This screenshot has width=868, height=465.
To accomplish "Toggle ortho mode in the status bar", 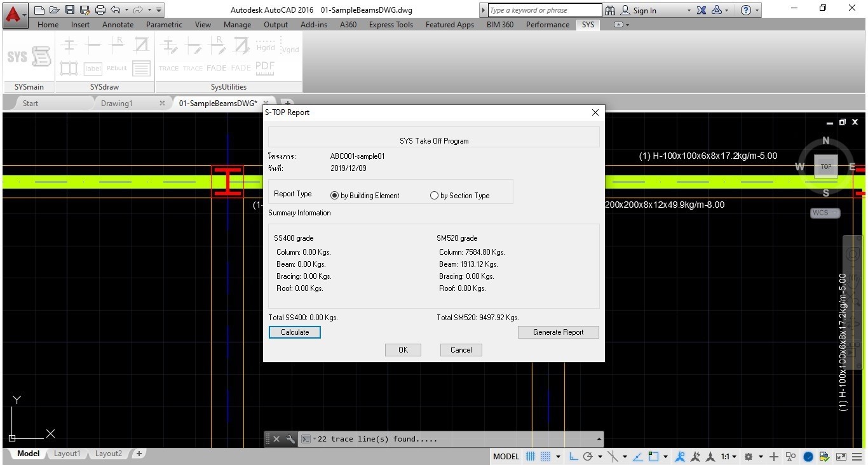I will point(573,456).
